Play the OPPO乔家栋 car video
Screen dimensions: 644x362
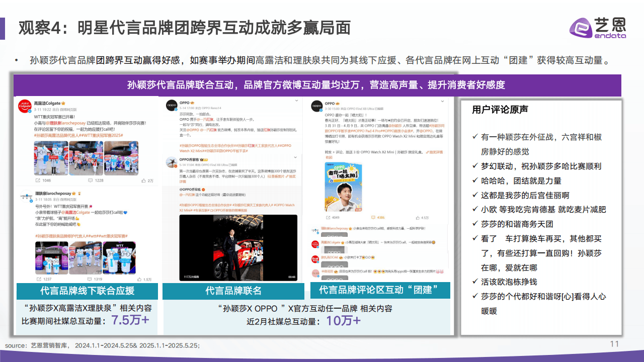pyautogui.click(x=238, y=248)
